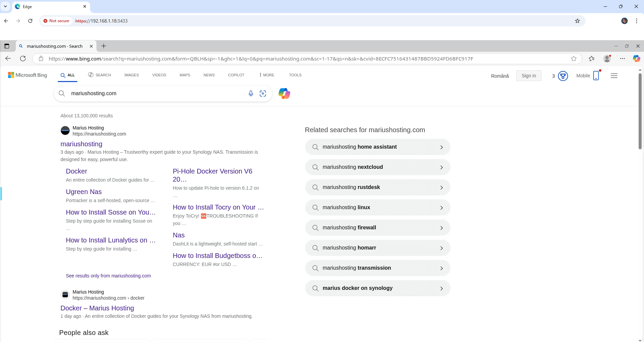Click the scrollbar down arrow at bottom
644x342 pixels.
coord(640,340)
